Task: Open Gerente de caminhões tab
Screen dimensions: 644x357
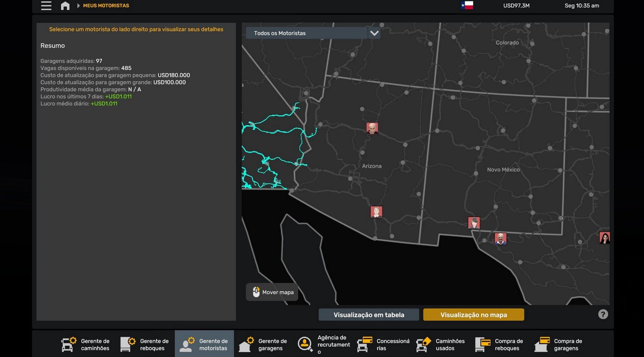Action: click(x=86, y=344)
